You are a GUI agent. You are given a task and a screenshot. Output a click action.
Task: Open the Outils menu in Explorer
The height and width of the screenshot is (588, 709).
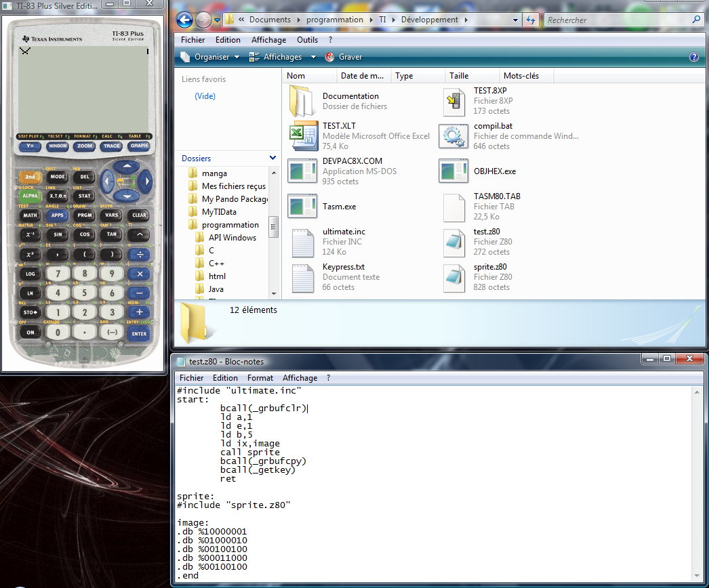pyautogui.click(x=307, y=40)
